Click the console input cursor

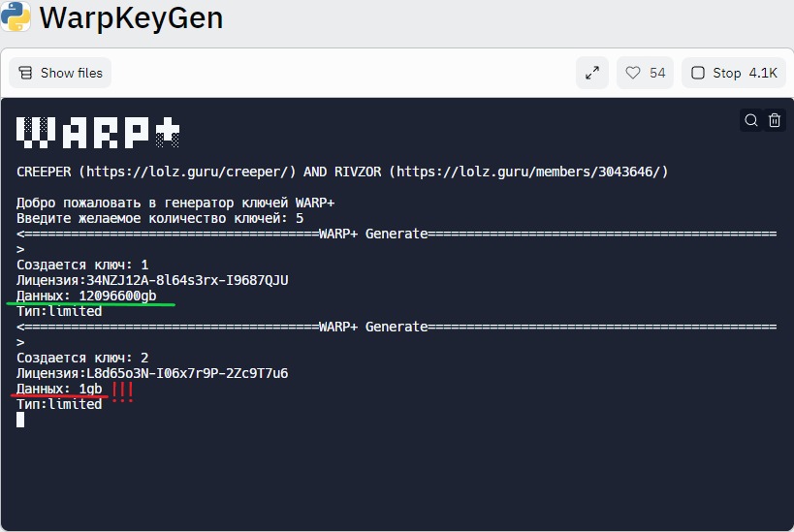click(20, 420)
